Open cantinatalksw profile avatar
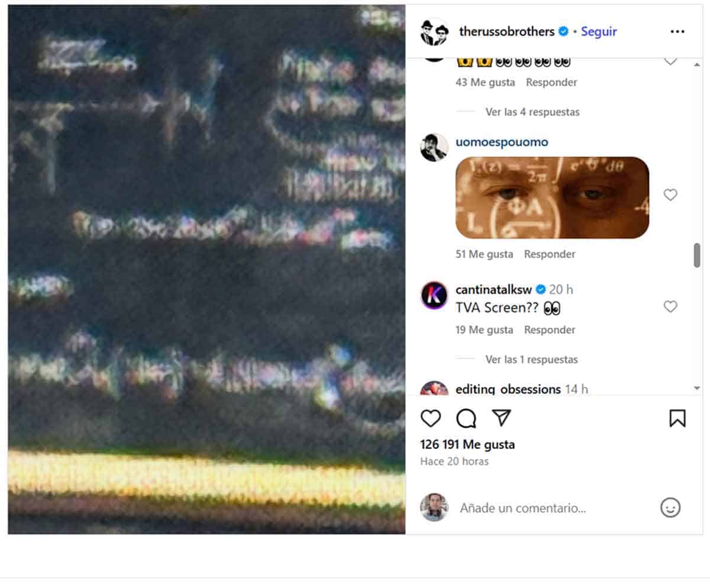Viewport: 710px width, 588px height. pos(434,295)
